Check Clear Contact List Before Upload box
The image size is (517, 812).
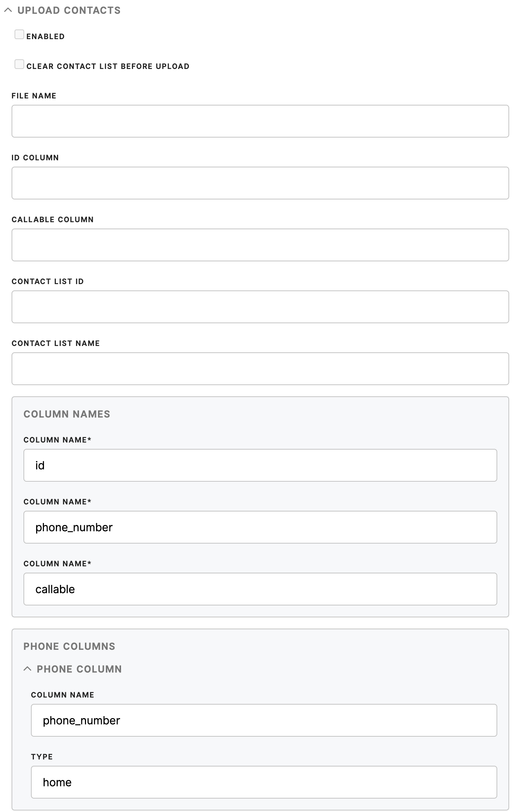pyautogui.click(x=19, y=64)
